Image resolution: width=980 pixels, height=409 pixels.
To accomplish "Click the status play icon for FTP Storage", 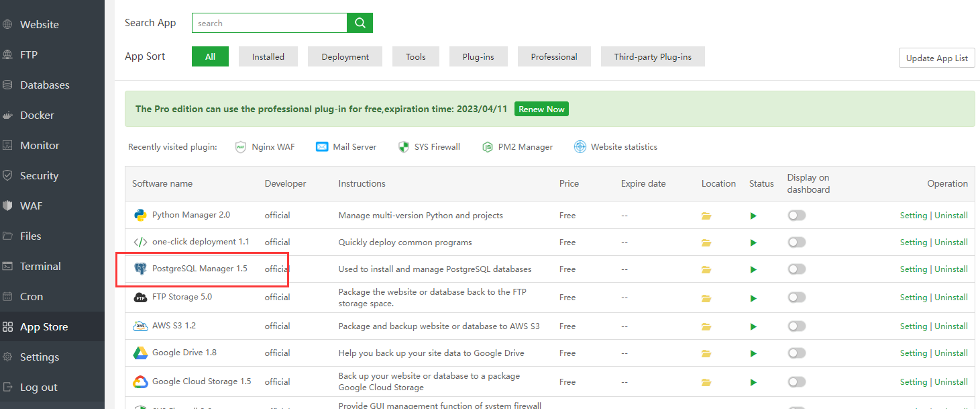I will (x=753, y=298).
